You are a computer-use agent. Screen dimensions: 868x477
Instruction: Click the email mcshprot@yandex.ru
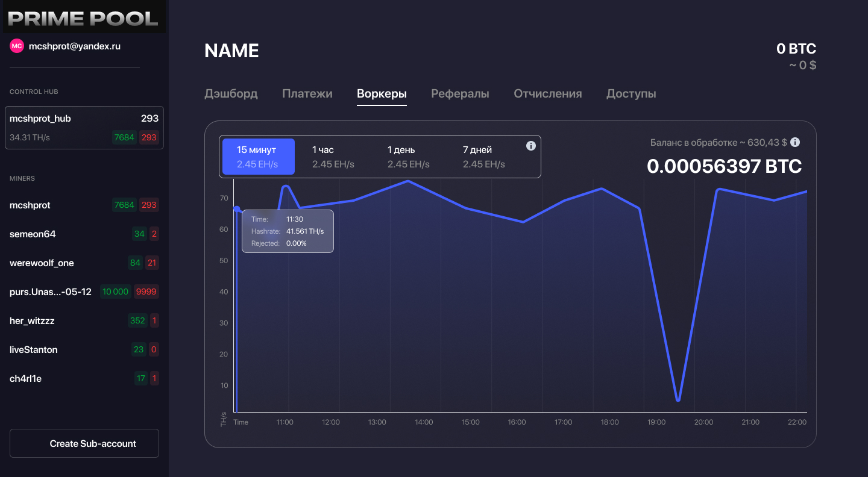(74, 45)
